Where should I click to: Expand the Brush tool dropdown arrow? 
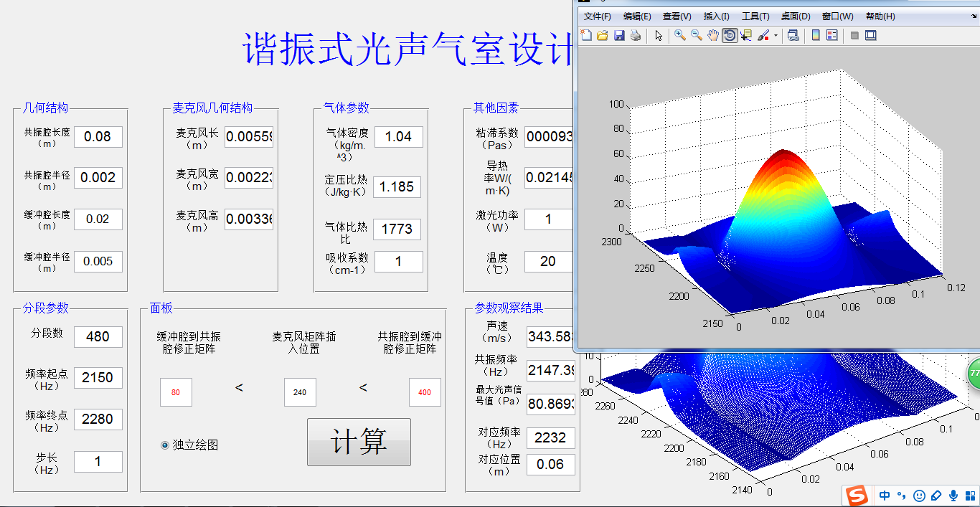pos(776,36)
